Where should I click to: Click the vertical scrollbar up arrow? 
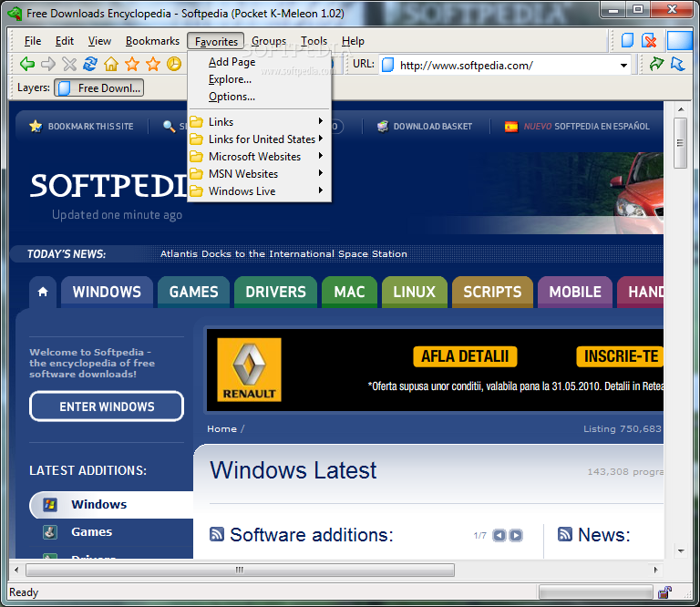click(x=681, y=109)
